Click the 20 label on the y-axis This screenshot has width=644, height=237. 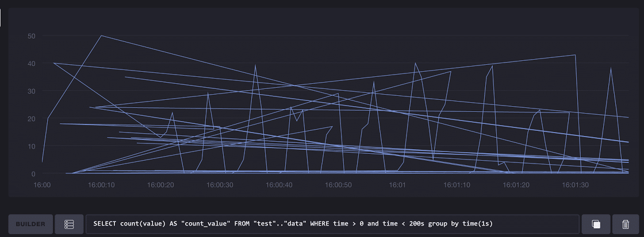(32, 119)
